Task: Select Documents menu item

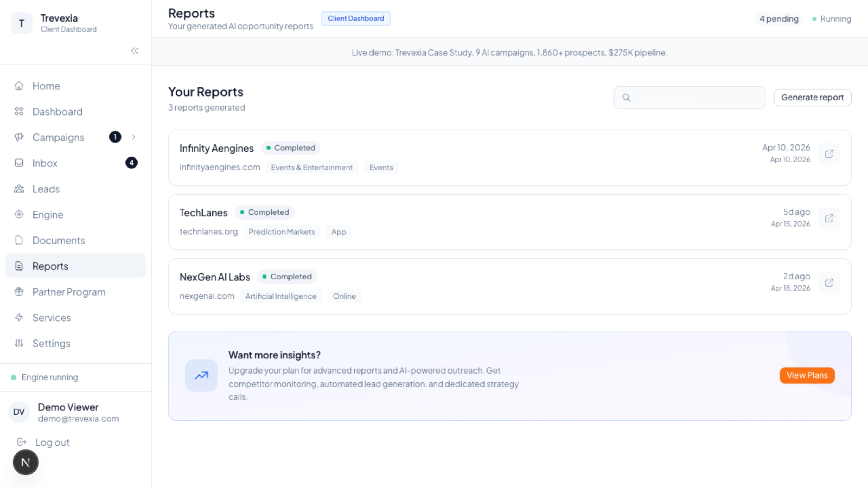Action: click(x=75, y=240)
